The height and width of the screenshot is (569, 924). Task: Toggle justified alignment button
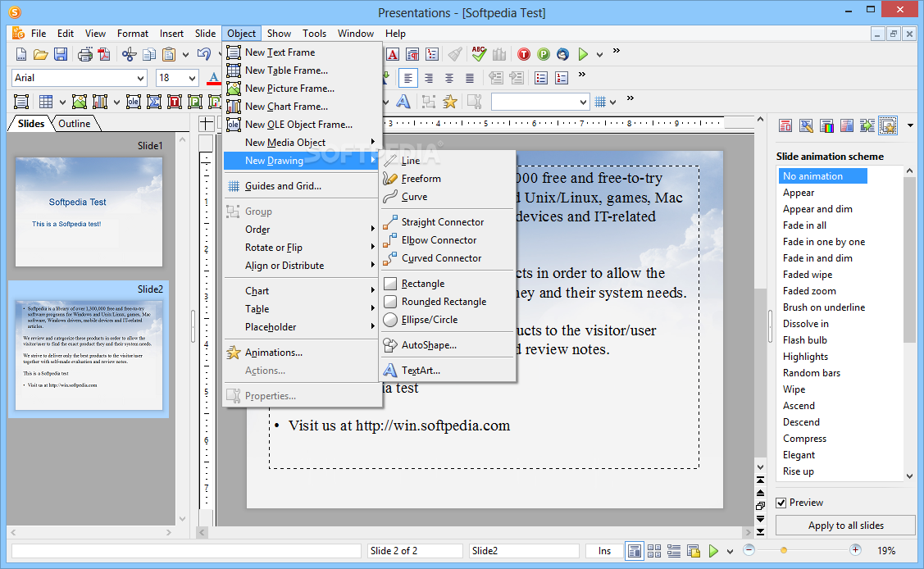click(470, 78)
